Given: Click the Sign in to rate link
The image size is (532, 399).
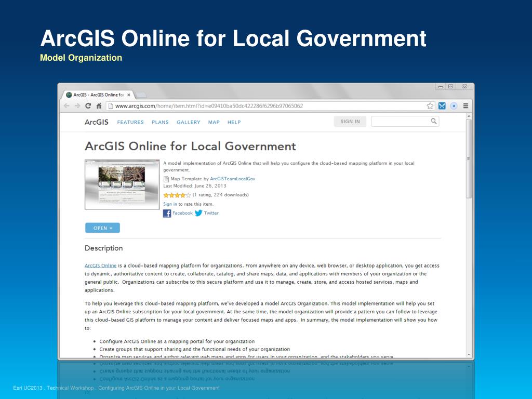Looking at the screenshot, I should tap(170, 204).
